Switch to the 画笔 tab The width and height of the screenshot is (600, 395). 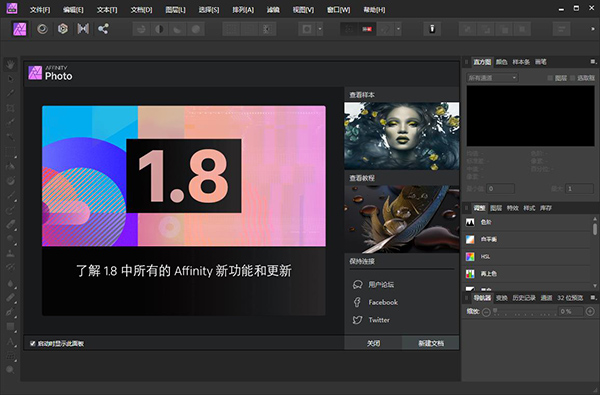(x=541, y=62)
